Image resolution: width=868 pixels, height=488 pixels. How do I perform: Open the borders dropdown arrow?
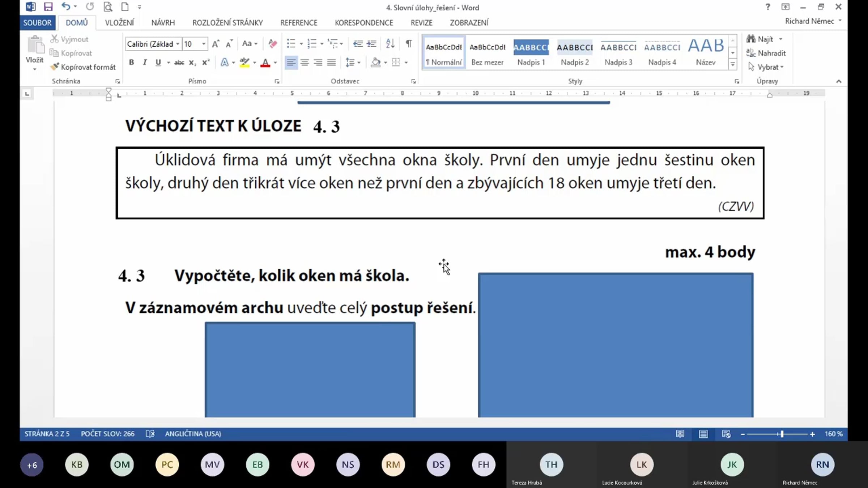[406, 63]
